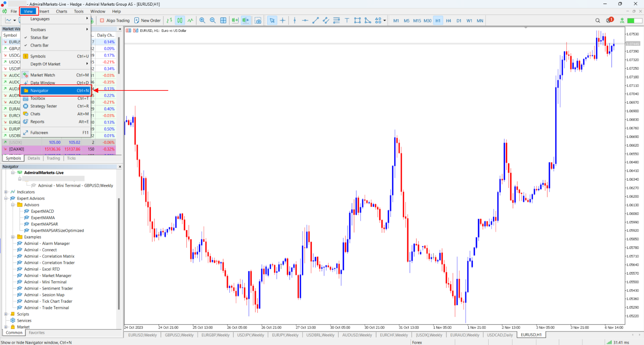
Task: Collapse the Advisors folder node
Action: pyautogui.click(x=13, y=205)
